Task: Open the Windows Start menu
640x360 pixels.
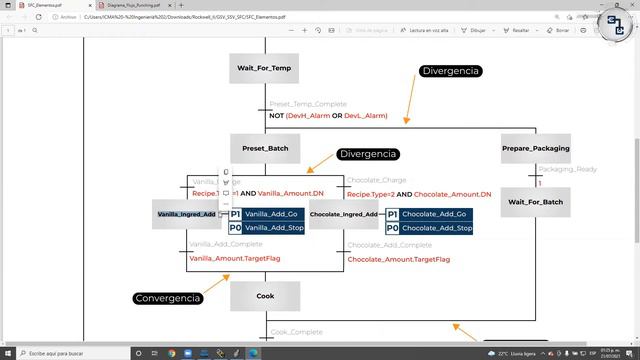Action: point(8,353)
